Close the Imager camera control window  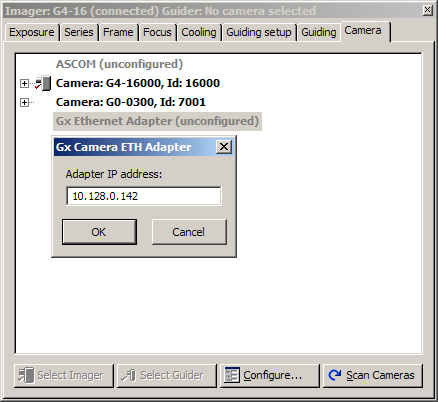click(x=427, y=10)
